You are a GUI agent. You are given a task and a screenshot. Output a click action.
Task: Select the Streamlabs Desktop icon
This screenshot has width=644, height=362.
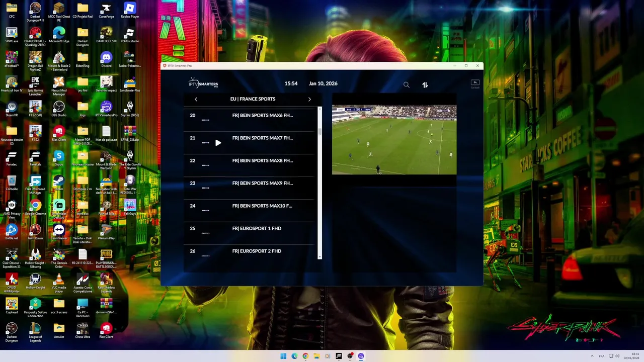coord(59,209)
